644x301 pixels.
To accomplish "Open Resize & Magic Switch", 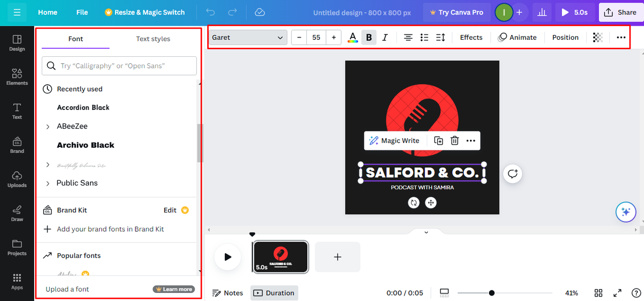I will tap(144, 12).
